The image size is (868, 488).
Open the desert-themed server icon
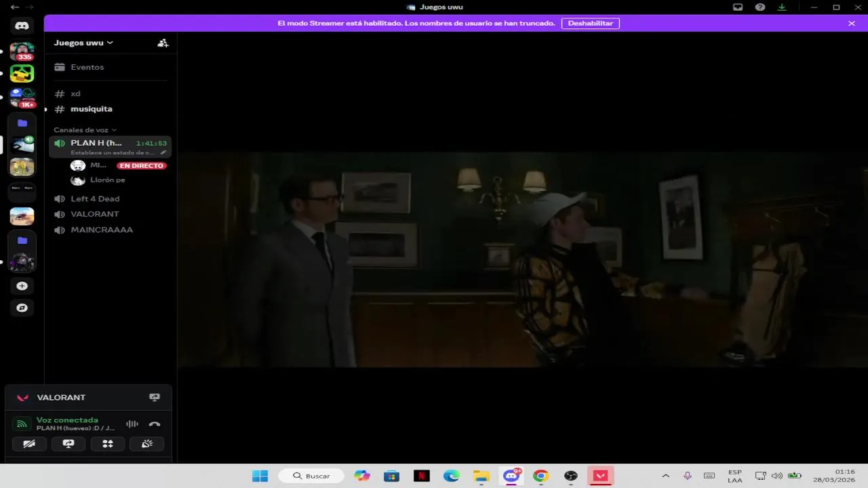coord(22,216)
